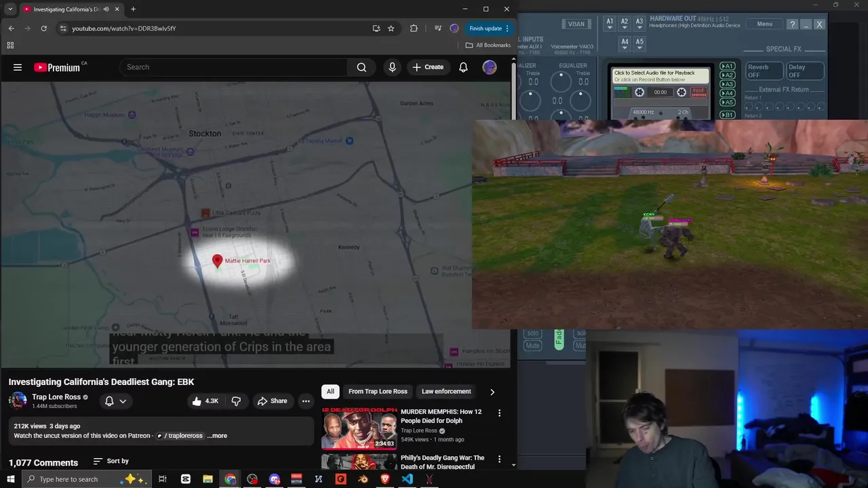Screen dimensions: 868x488
Task: Open CapCut from the taskbar
Action: [185, 479]
